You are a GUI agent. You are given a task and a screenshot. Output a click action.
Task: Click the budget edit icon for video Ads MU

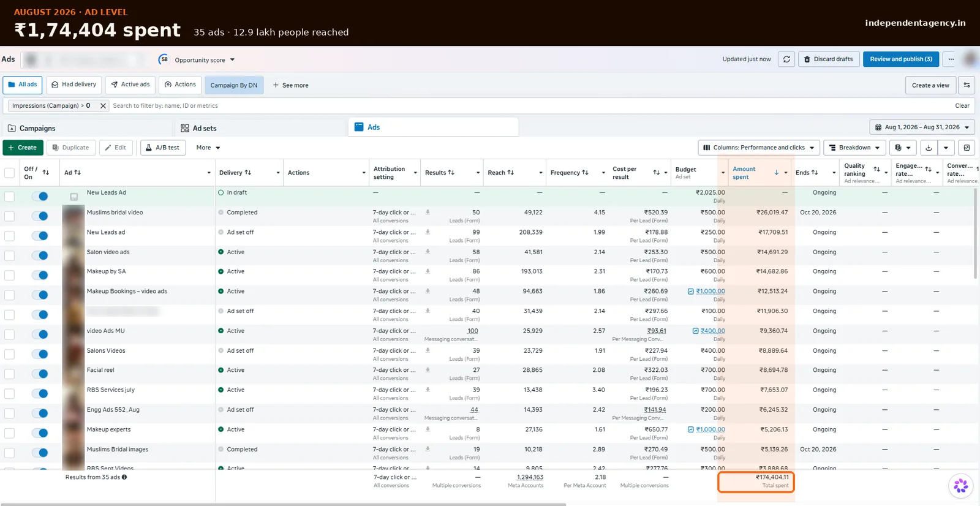[695, 331]
